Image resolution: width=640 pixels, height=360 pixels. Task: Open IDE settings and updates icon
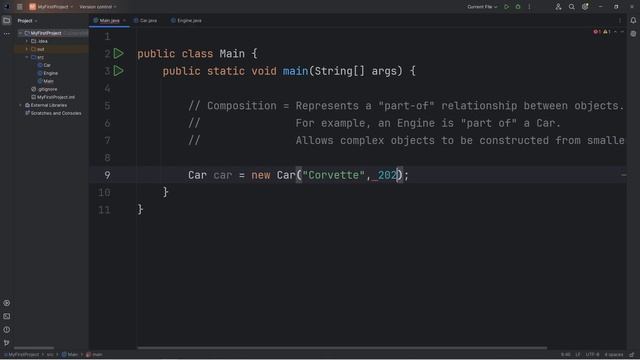pyautogui.click(x=585, y=7)
